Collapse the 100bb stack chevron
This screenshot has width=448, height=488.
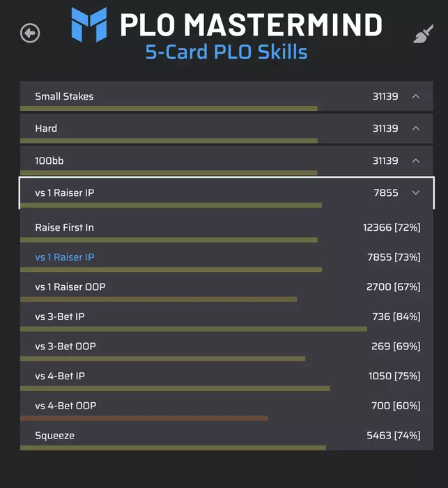pos(416,160)
